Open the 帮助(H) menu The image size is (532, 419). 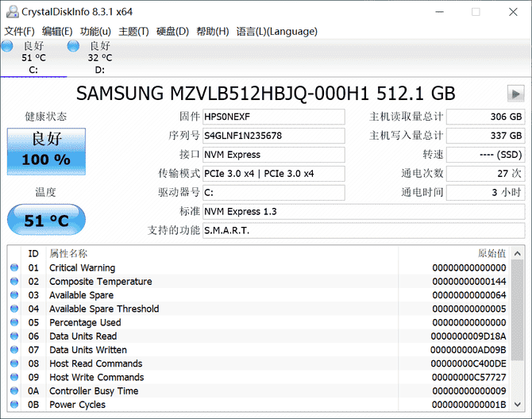[x=212, y=31]
